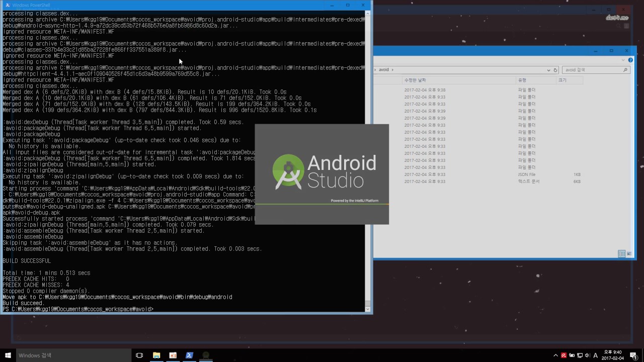Image resolution: width=644 pixels, height=362 pixels.
Task: Click the 'avoid' breadcrumb in Explorer address bar
Action: point(383,70)
